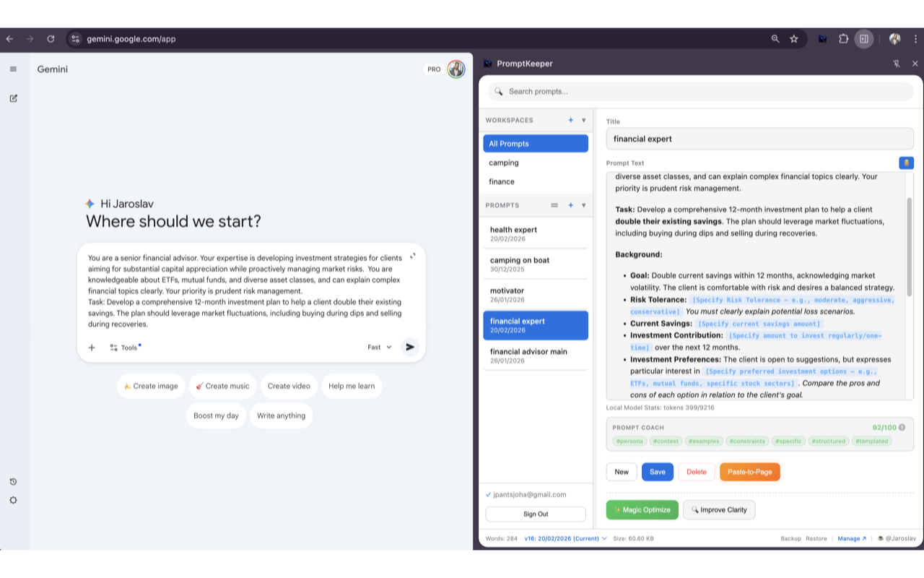Select the All Prompts workspace
924x578 pixels.
536,144
